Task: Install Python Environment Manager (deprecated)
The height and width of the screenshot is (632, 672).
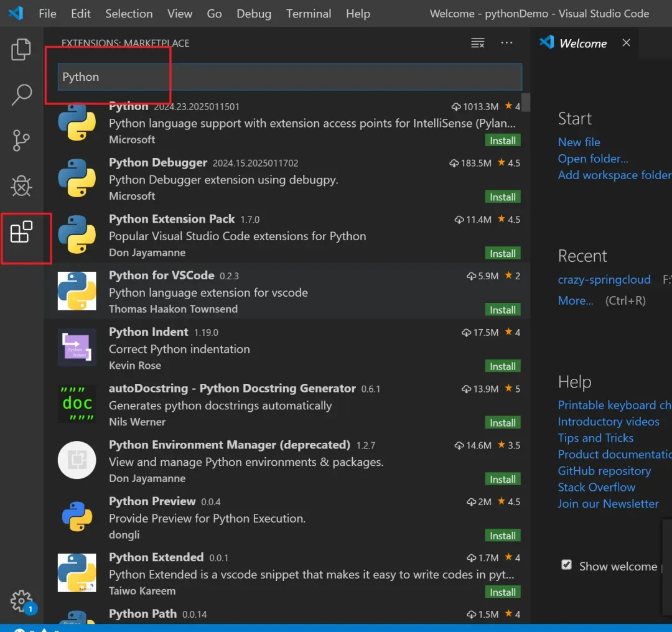Action: click(x=503, y=479)
